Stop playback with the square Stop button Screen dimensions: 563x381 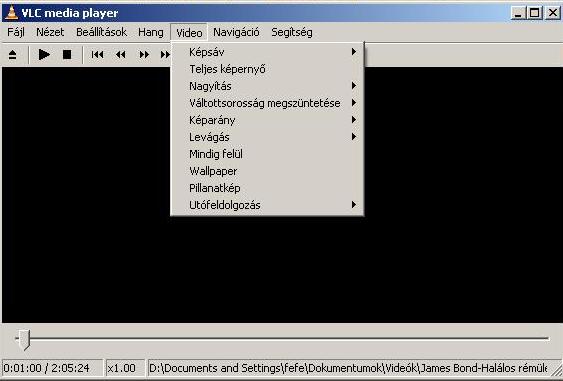(67, 55)
